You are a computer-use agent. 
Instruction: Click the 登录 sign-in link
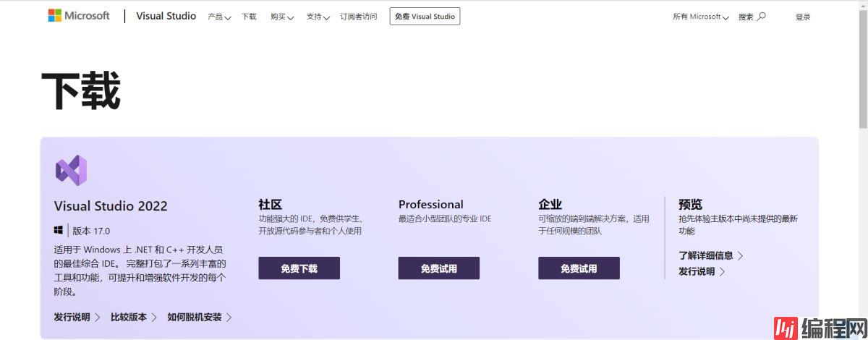point(803,17)
